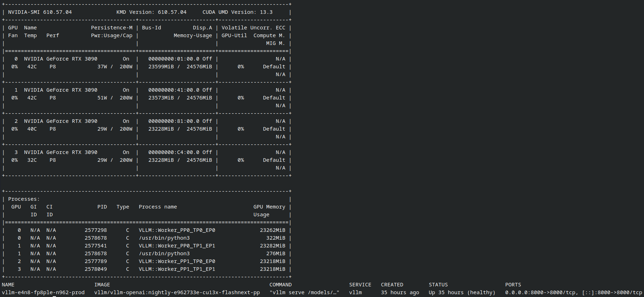Click the "35 hours ago" created value

coord(400,292)
